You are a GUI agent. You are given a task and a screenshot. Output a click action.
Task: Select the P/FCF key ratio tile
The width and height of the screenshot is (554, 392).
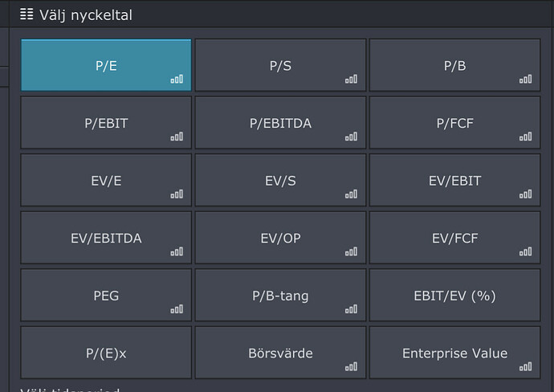[x=454, y=123]
